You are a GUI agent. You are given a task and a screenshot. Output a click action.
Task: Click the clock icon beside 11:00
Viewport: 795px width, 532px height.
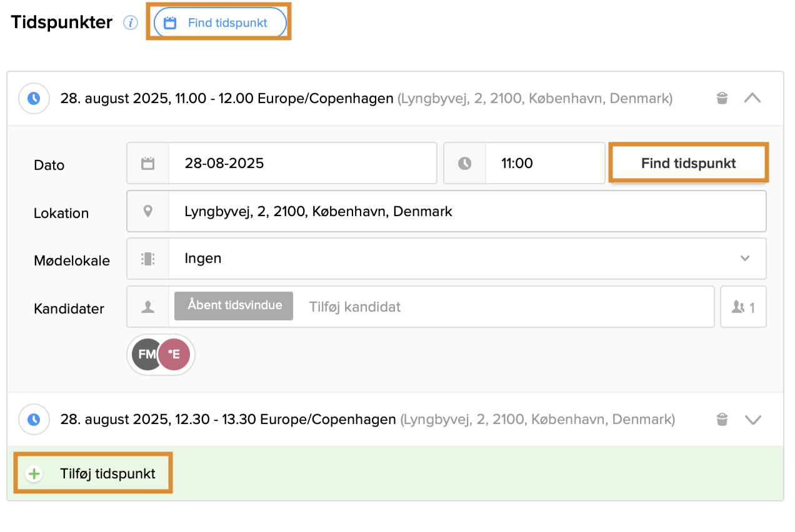pos(464,164)
